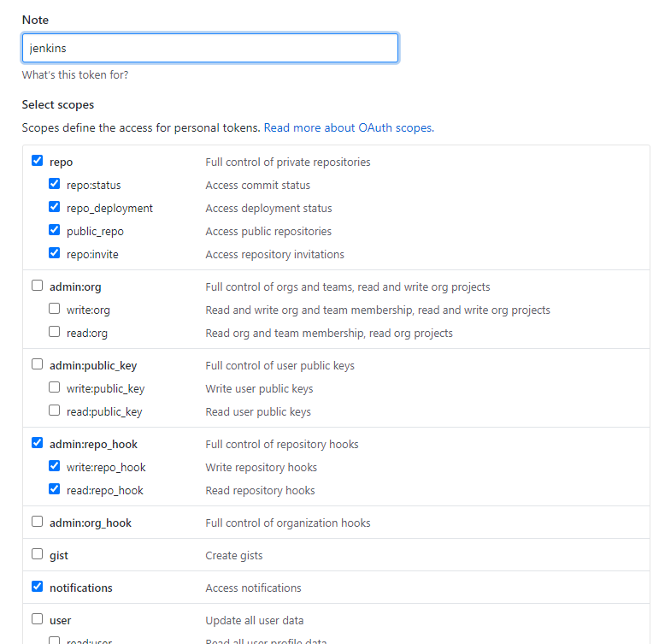Check the write:org checkbox
Viewport: 653px width, 644px height.
(55, 309)
